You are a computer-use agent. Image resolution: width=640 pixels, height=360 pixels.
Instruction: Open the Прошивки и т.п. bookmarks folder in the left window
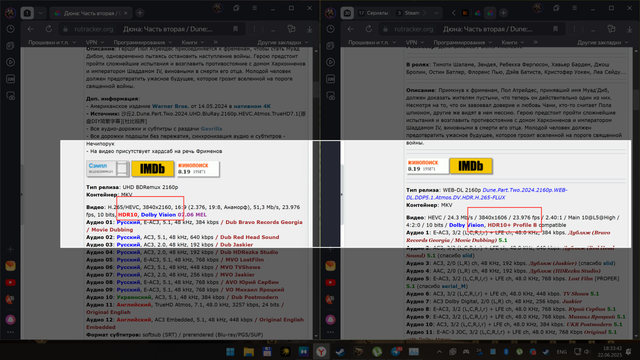52,42
